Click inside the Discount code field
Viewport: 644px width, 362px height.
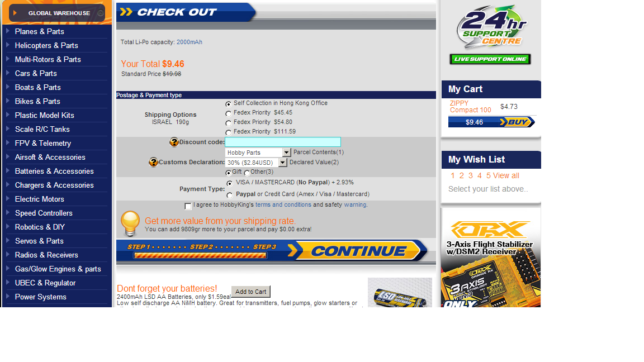tap(283, 142)
